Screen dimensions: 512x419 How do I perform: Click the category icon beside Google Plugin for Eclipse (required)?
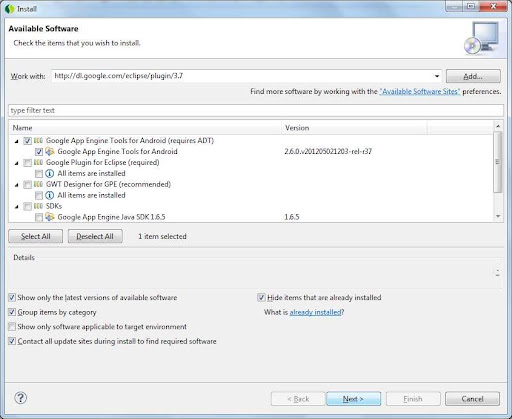click(x=38, y=163)
